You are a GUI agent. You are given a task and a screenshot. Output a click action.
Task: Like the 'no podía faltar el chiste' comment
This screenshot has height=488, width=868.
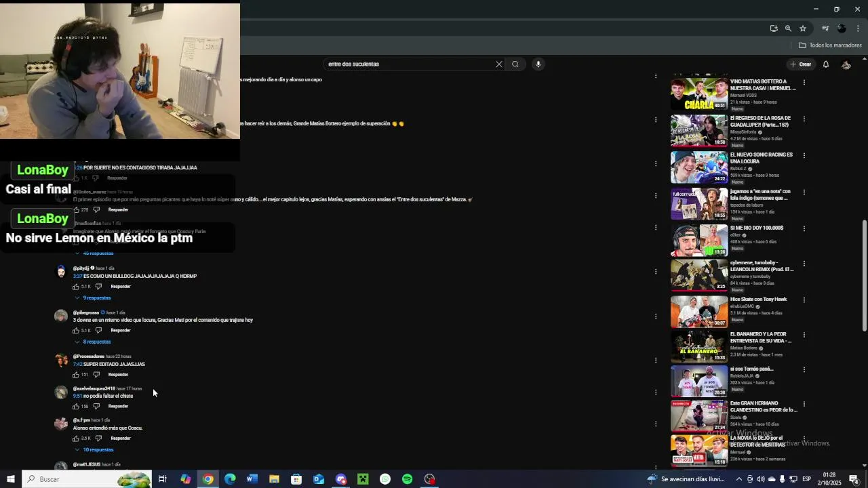click(76, 407)
